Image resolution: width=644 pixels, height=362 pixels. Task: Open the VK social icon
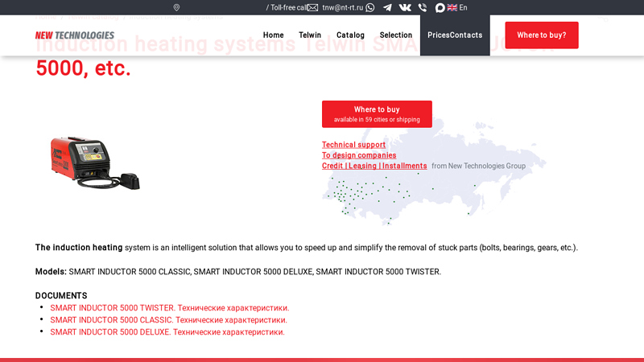pyautogui.click(x=405, y=7)
